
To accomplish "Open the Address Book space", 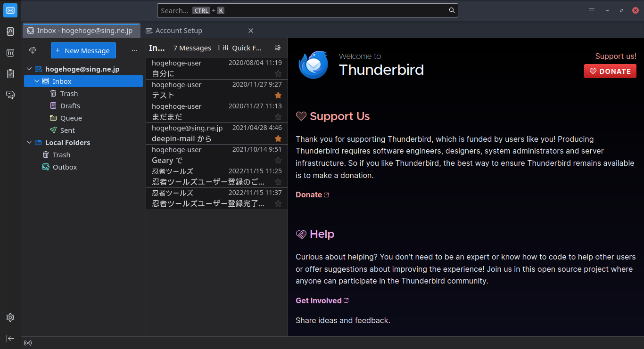I will (x=10, y=32).
